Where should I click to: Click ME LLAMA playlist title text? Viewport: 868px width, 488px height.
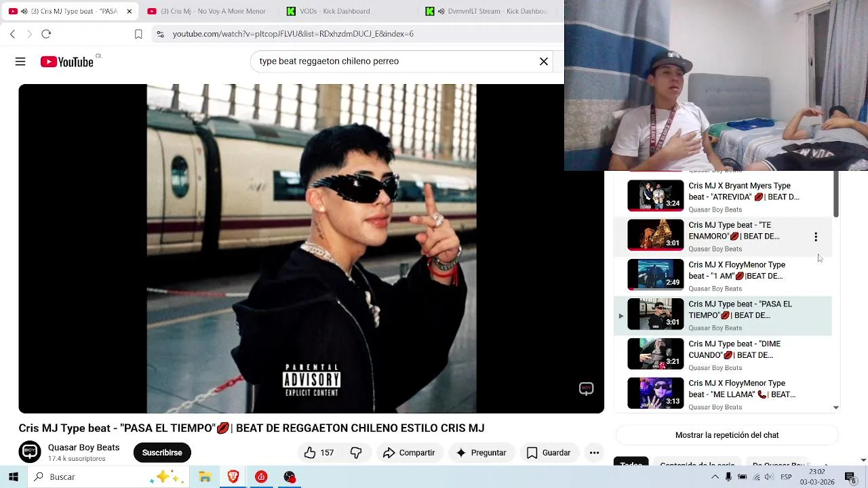(x=742, y=389)
